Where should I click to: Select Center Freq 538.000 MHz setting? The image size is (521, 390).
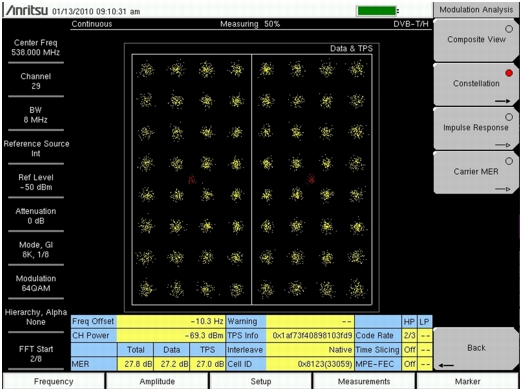click(36, 48)
